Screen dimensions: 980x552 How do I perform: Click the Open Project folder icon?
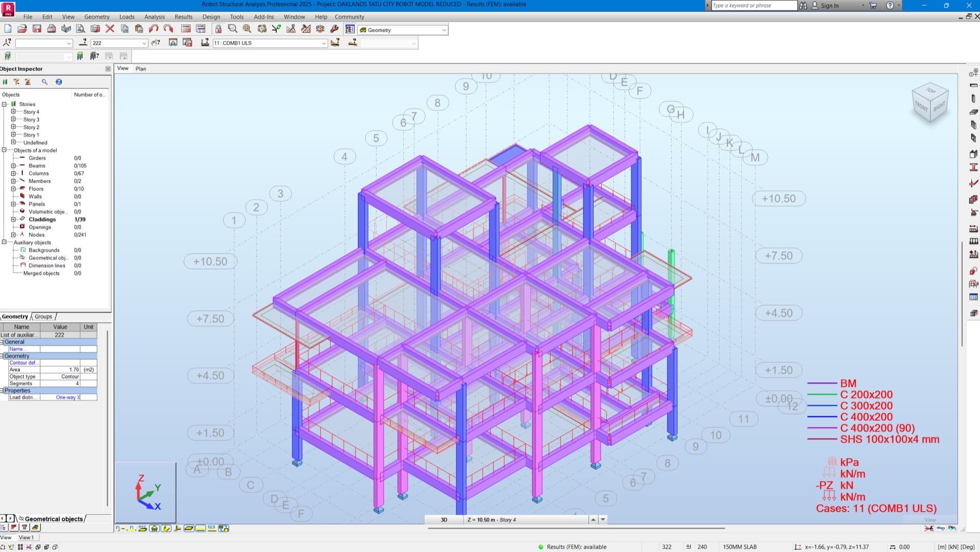coord(22,29)
